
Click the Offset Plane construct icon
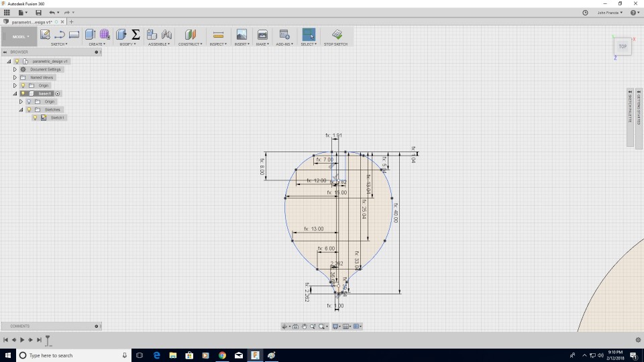pos(190,34)
